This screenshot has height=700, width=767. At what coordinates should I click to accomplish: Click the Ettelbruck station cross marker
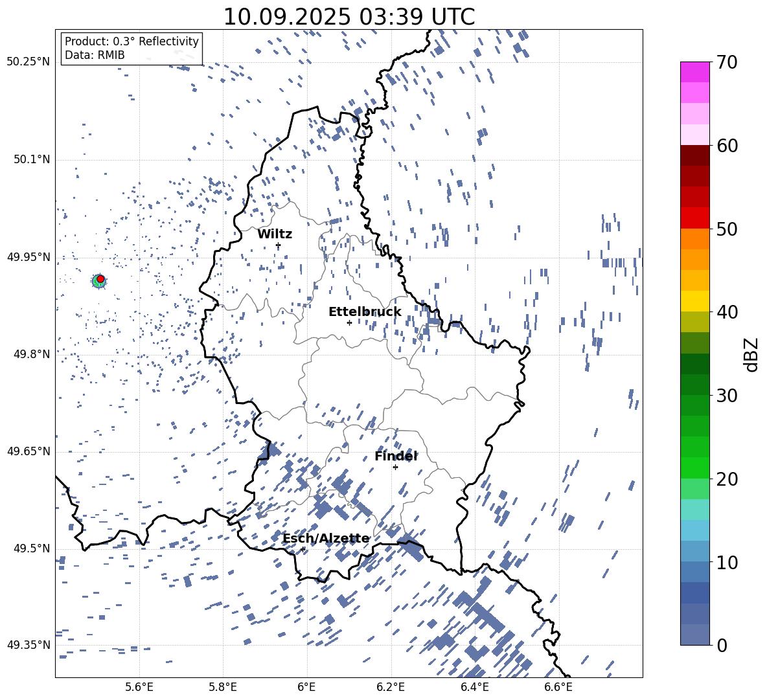(x=349, y=322)
